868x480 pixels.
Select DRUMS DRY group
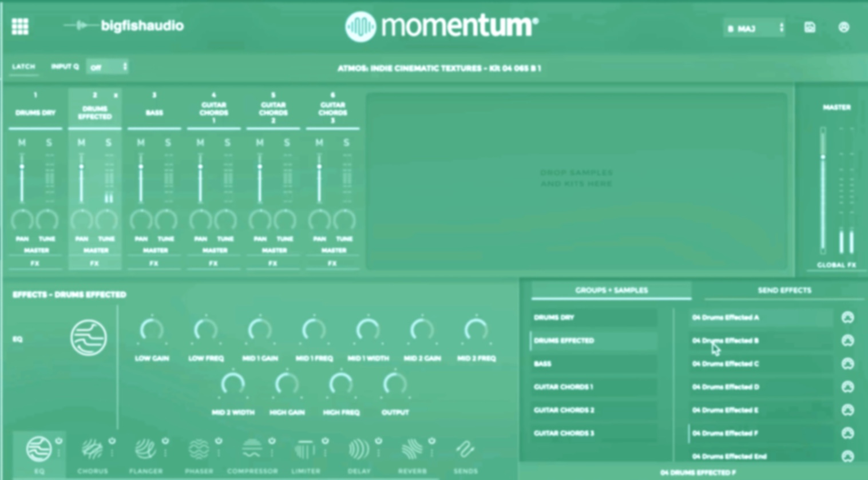[594, 318]
